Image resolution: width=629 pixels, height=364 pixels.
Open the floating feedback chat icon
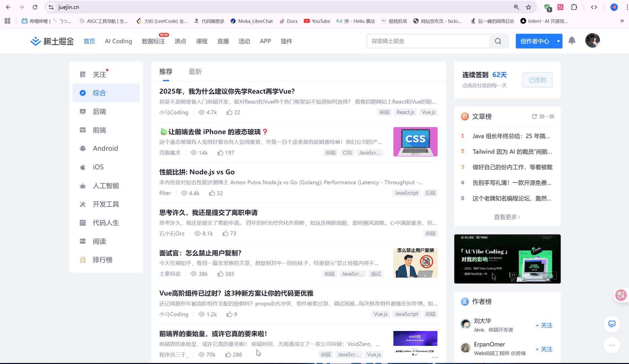point(612,324)
